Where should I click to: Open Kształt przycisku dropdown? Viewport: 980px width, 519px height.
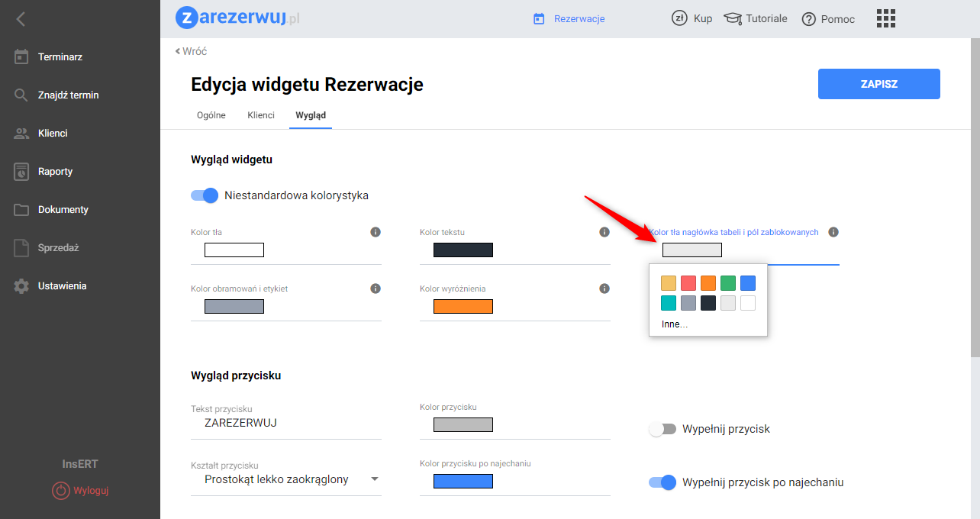(x=286, y=479)
